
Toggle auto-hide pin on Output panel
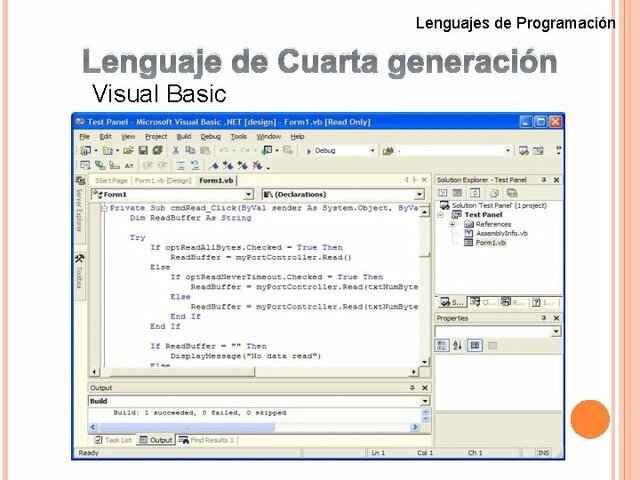point(412,387)
